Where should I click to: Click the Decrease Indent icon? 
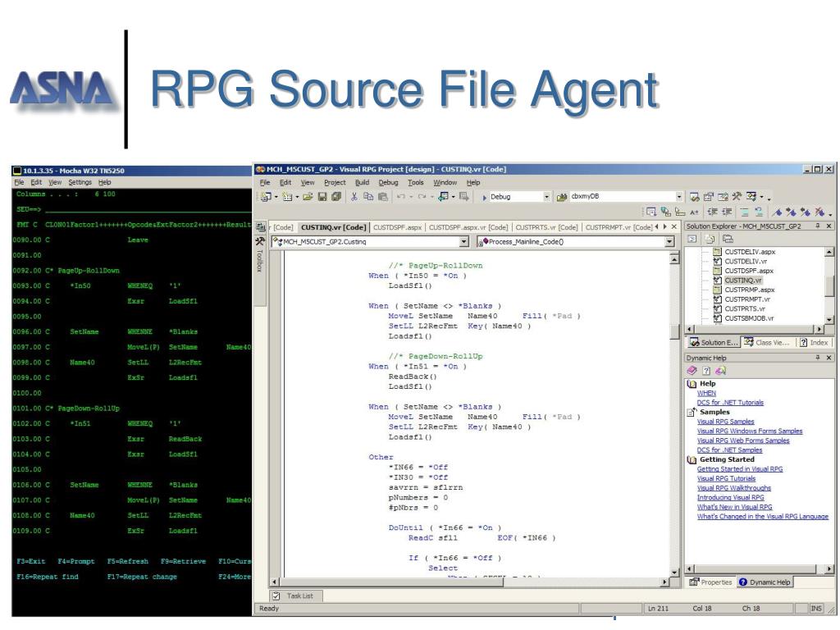(713, 212)
